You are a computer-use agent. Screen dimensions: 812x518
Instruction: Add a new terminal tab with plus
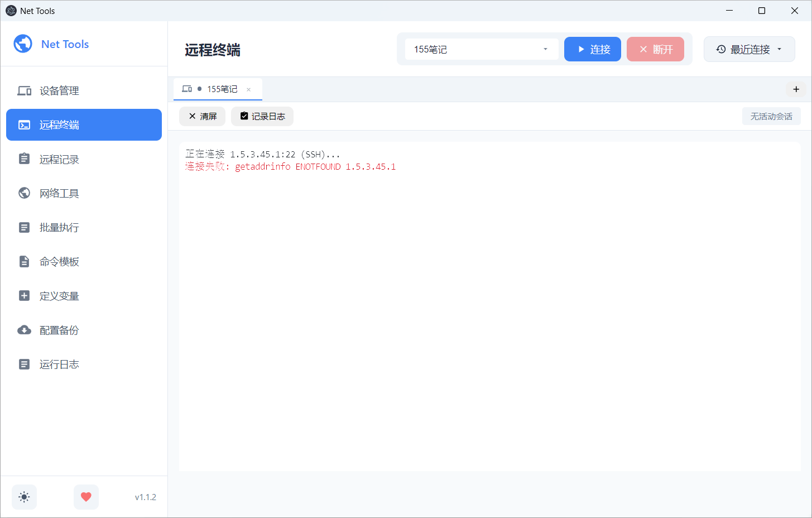796,89
